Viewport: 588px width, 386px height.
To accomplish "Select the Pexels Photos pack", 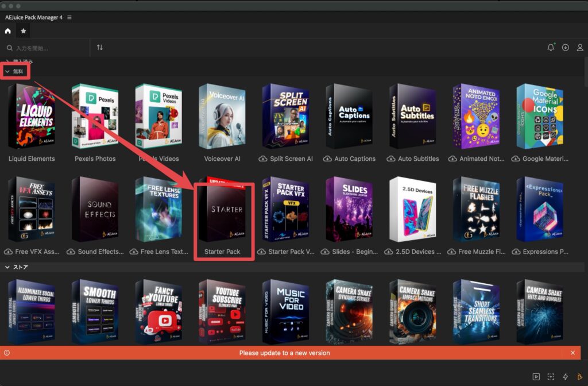I will [95, 116].
